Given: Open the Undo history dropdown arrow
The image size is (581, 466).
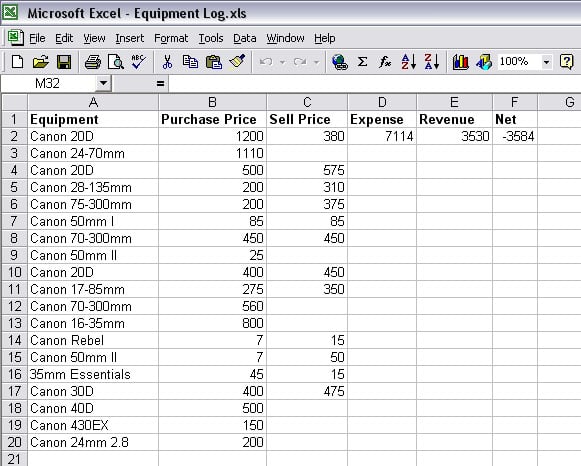Looking at the screenshot, I should 282,62.
